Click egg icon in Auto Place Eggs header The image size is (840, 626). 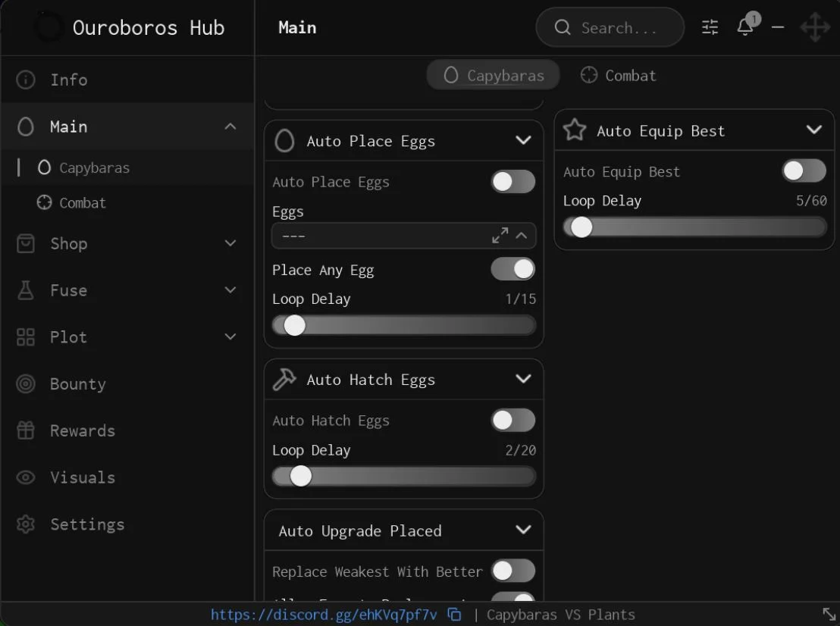(x=284, y=141)
